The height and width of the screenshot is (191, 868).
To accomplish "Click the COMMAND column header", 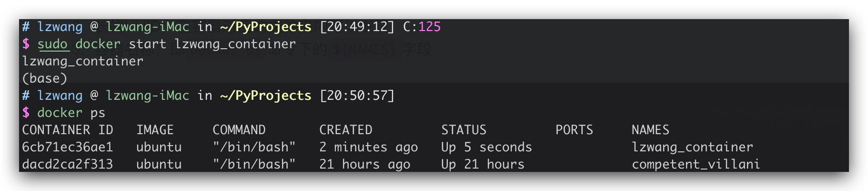I will tap(239, 130).
